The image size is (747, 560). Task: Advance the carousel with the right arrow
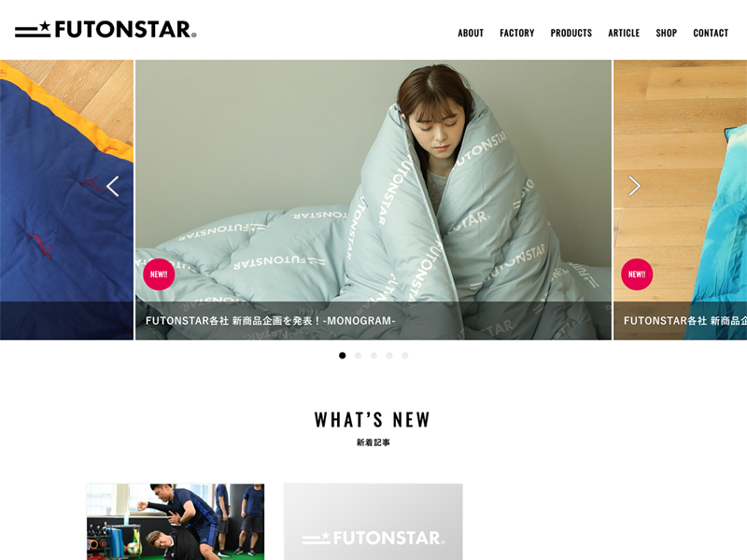point(634,186)
